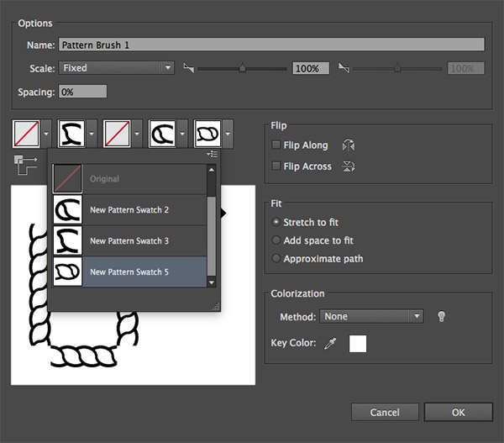Viewport: 504px width, 443px height.
Task: Expand the end tile dropdown arrow
Action: point(228,133)
